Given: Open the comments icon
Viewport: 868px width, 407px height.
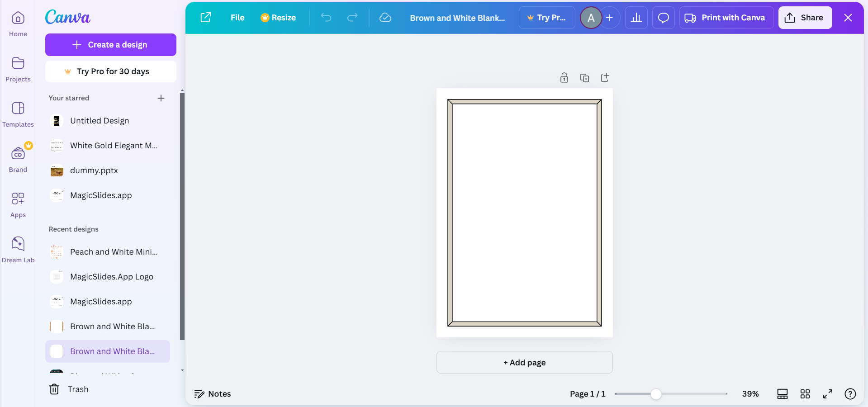Looking at the screenshot, I should (664, 18).
